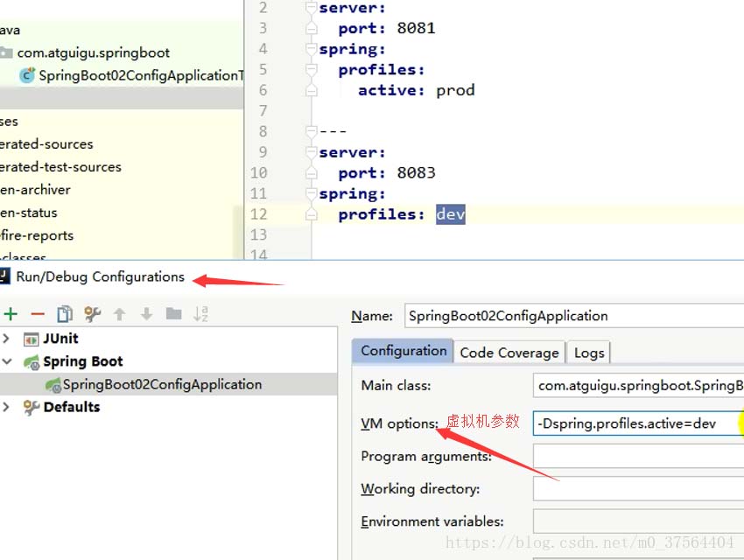744x560 pixels.
Task: Click JUnit configuration type icon
Action: coord(32,339)
